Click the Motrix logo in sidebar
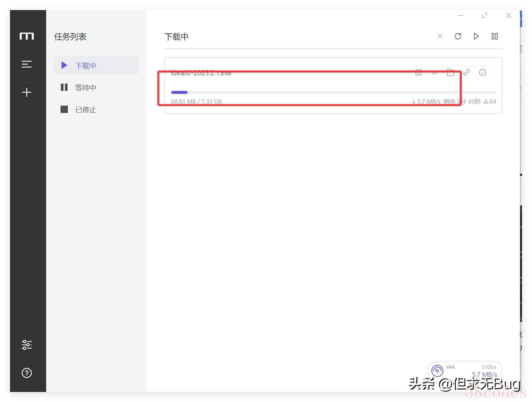 27,36
